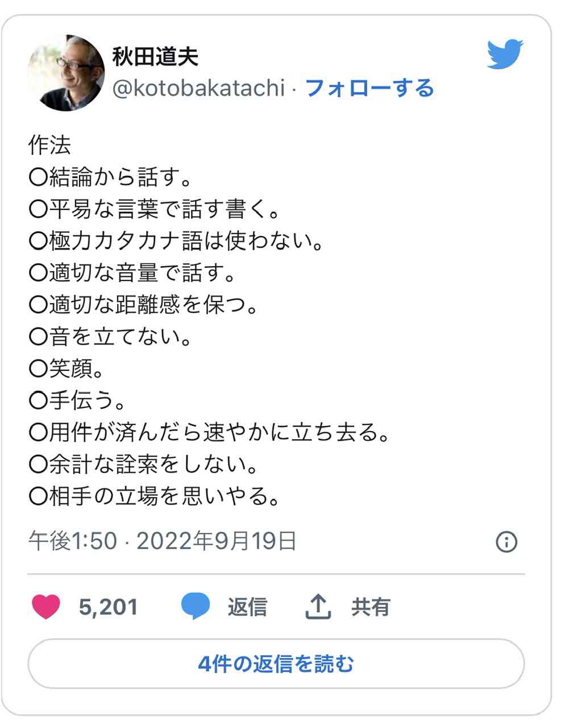
Task: Open the timestamp 午後1:50 · 2022年9月19日
Action: [x=163, y=541]
